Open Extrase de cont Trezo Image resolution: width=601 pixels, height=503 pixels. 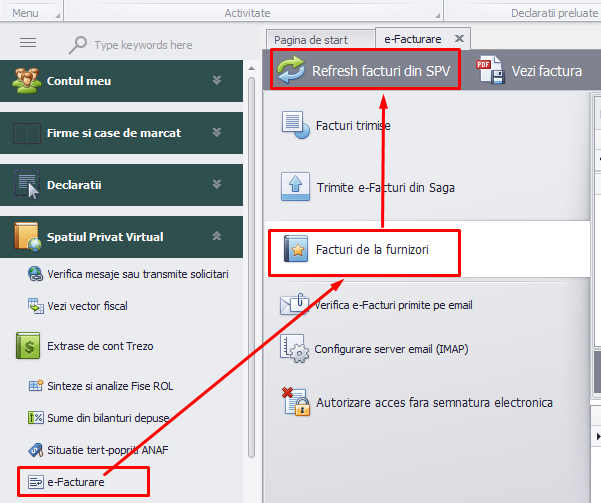100,346
